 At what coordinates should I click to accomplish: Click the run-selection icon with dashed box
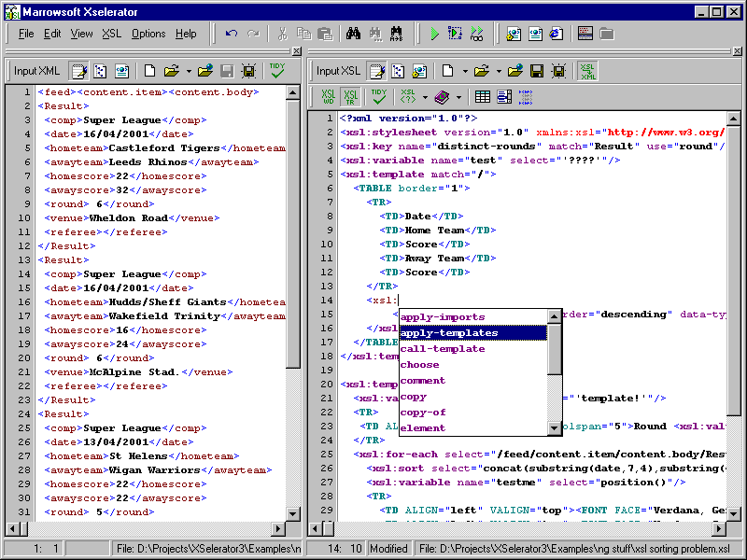pos(455,34)
